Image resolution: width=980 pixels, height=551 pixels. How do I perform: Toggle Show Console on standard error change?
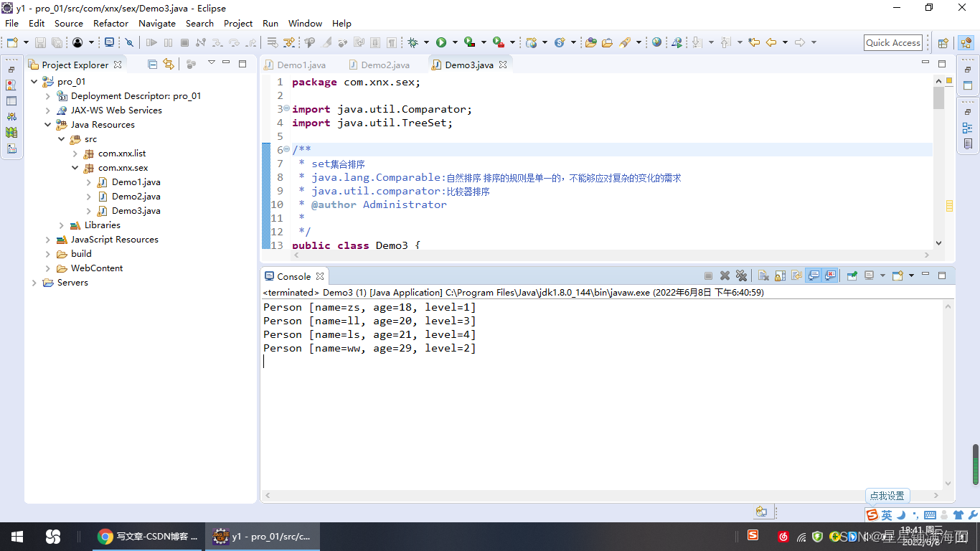point(831,275)
